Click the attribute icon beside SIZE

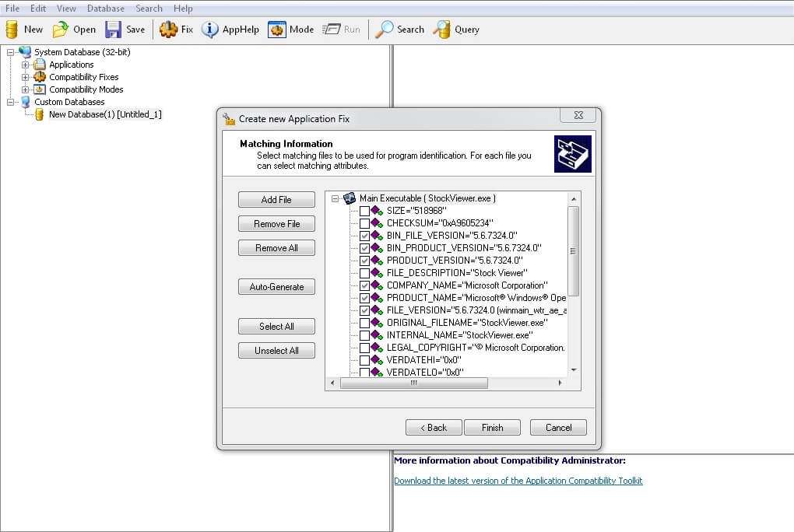point(377,211)
